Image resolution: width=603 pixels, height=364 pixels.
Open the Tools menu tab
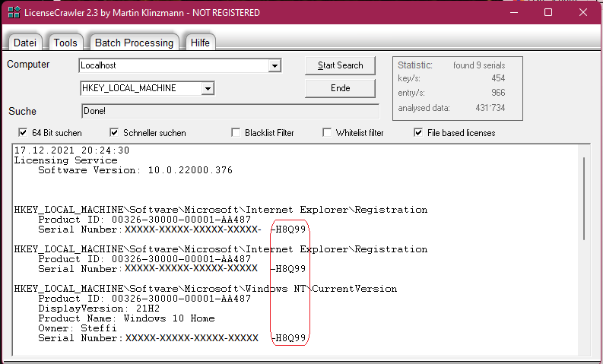click(x=65, y=43)
